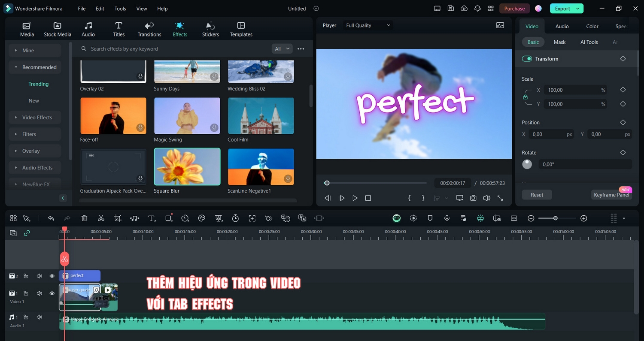Click the Export button

coord(562,9)
